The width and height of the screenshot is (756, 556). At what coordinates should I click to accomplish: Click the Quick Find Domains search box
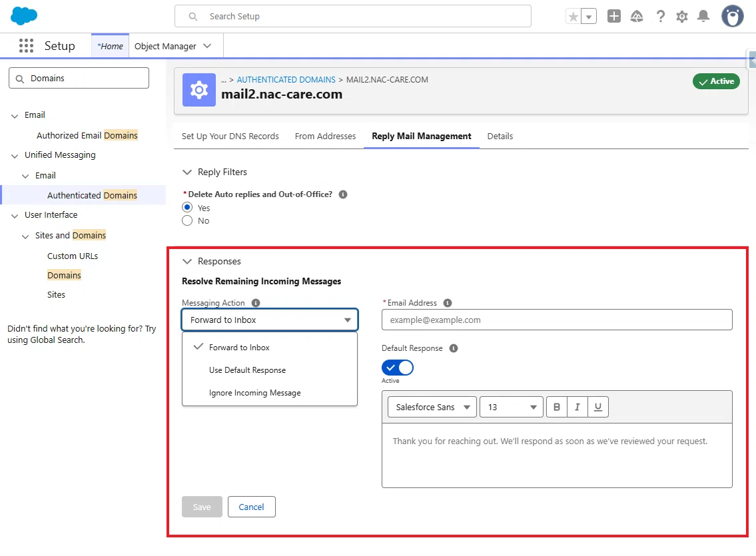click(79, 78)
